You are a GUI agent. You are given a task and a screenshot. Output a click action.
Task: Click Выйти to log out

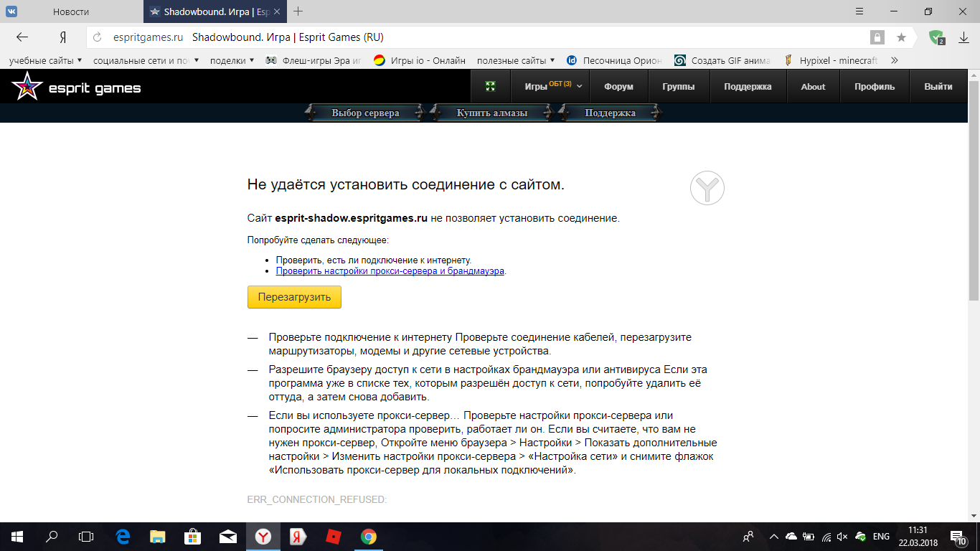tap(938, 86)
